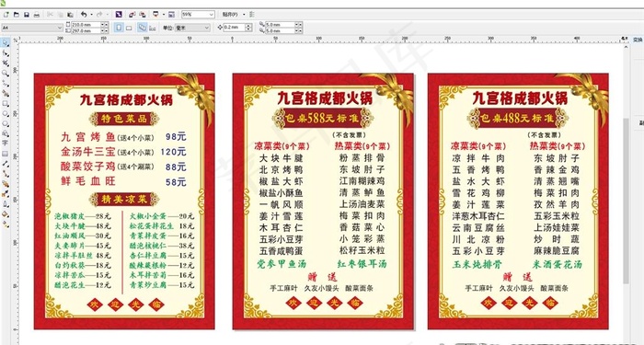The height and width of the screenshot is (345, 644).
Task: Click the nudge distance spinner arrows
Action: 248,28
